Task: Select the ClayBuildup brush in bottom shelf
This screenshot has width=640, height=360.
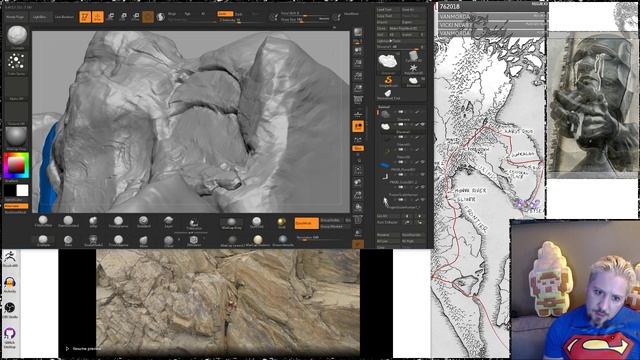Action: 43,222
